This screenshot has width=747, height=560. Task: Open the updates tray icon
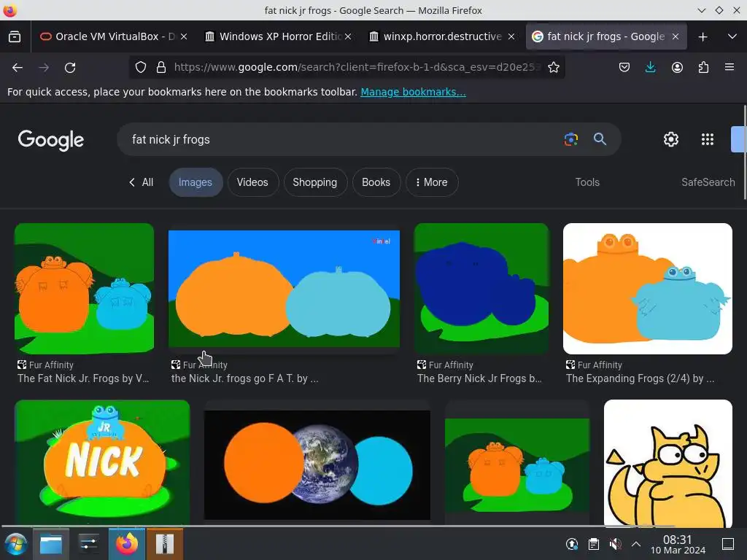coord(572,544)
